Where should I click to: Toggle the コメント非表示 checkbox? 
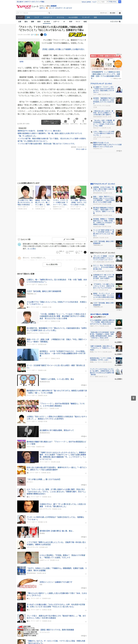click(x=75, y=269)
